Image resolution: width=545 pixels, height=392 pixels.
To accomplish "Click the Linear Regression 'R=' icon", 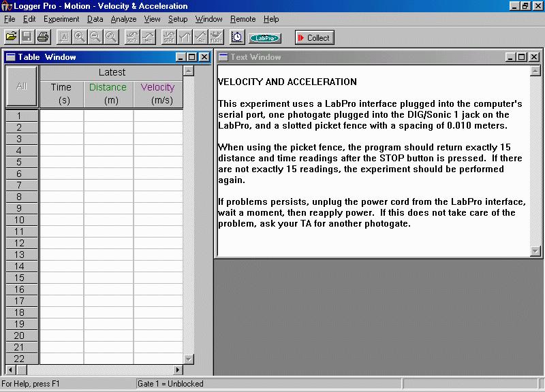I will click(200, 37).
